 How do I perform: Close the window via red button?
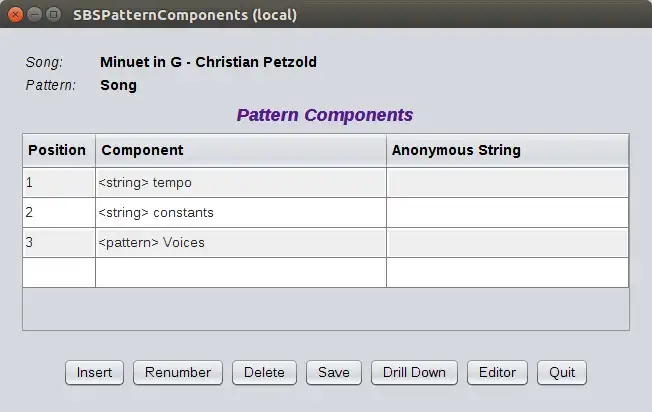16,15
